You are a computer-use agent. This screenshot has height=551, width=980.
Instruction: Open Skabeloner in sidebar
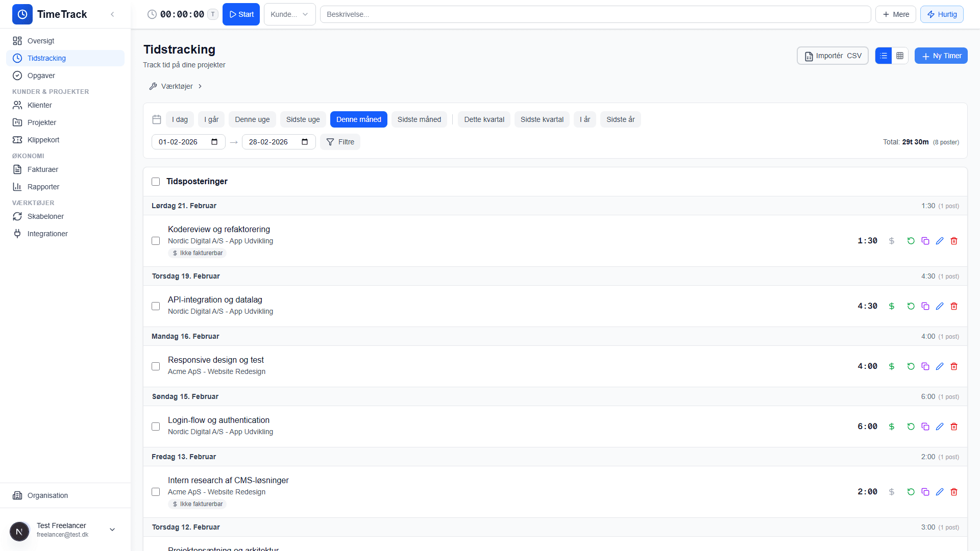pyautogui.click(x=65, y=216)
